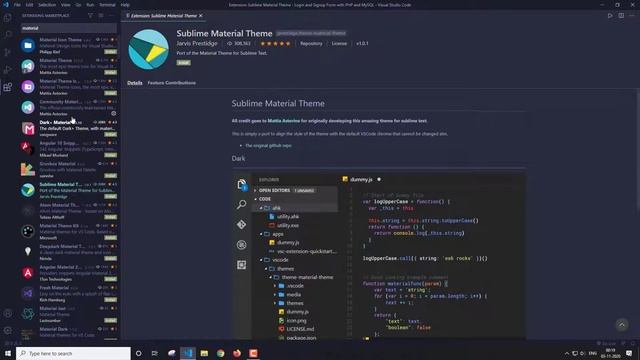Install Material Icon Theme from list
Image resolution: width=640 pixels, height=360 pixels.
click(110, 52)
